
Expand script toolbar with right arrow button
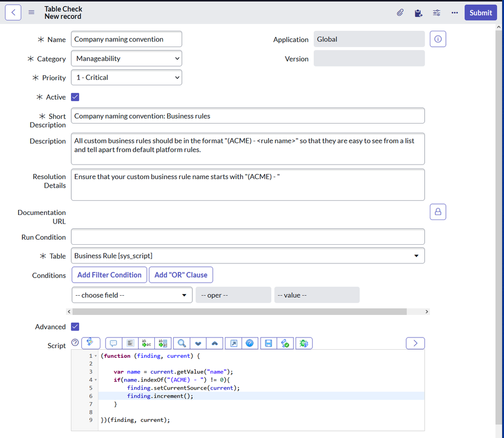point(415,343)
